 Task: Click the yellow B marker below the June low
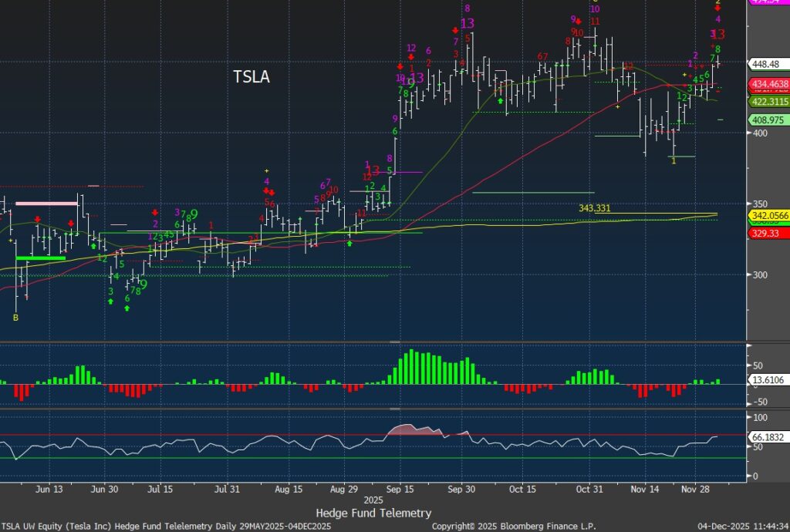coord(15,317)
